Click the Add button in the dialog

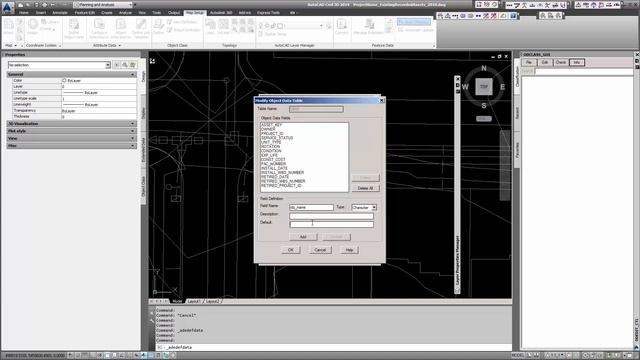click(303, 237)
